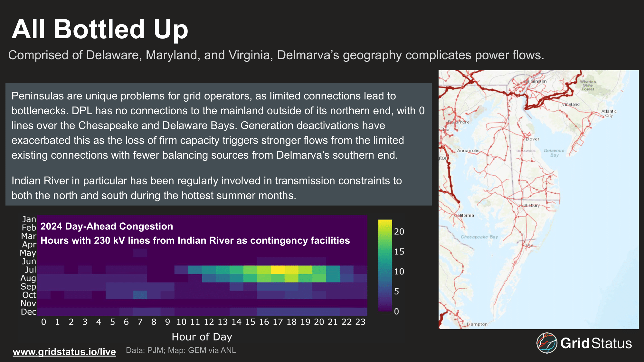This screenshot has height=362, width=644.
Task: Select the All Bottled Up title
Action: point(100,29)
